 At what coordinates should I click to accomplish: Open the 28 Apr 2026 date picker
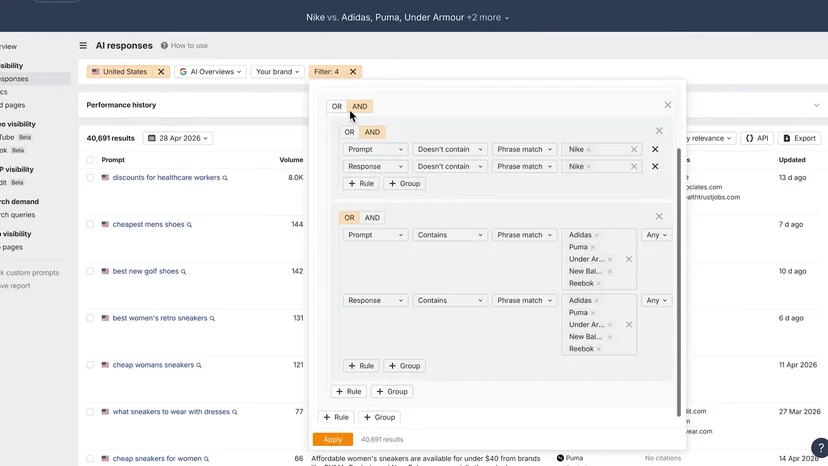pyautogui.click(x=178, y=138)
